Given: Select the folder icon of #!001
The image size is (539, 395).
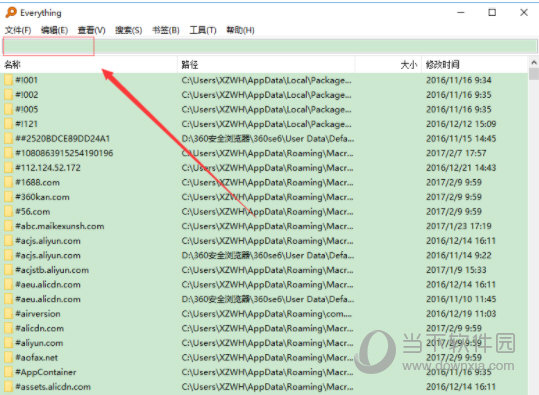Looking at the screenshot, I should [9, 80].
